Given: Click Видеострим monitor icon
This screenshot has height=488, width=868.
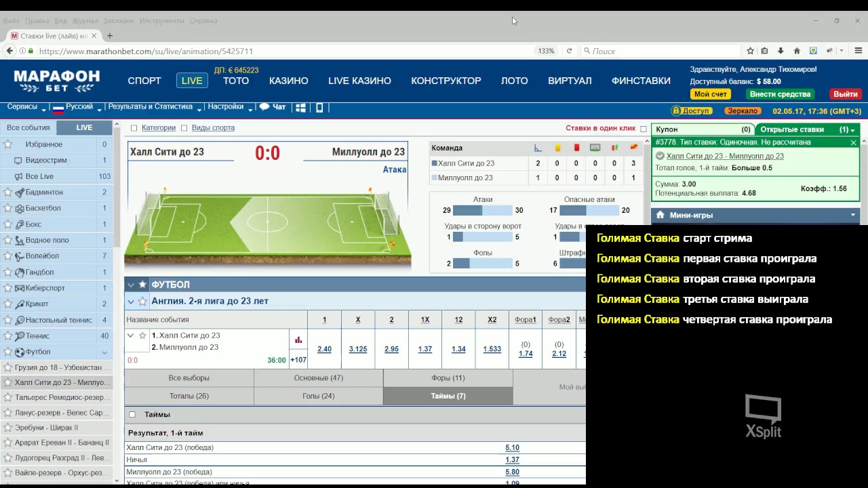Looking at the screenshot, I should (18, 161).
